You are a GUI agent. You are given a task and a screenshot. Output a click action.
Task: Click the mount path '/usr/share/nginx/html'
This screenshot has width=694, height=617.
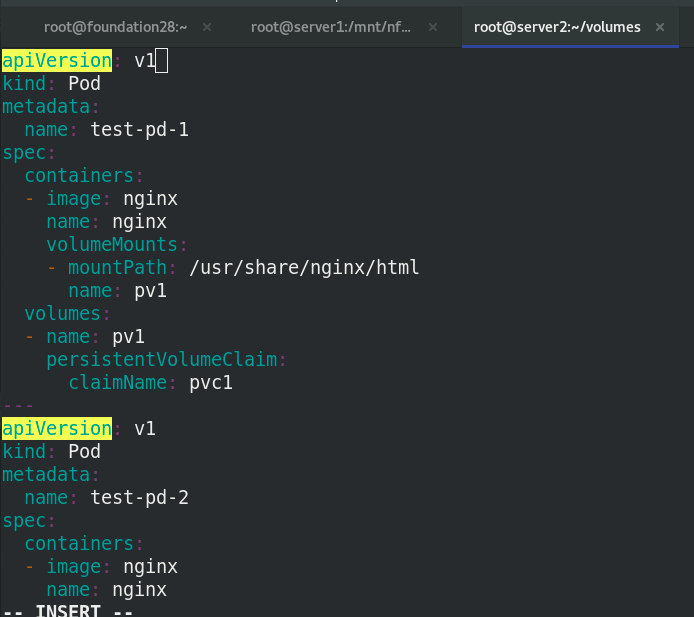tap(305, 268)
